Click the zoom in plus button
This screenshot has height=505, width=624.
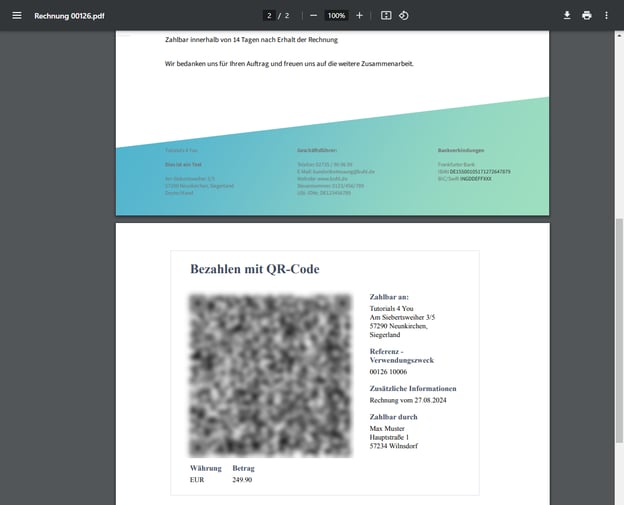tap(359, 15)
